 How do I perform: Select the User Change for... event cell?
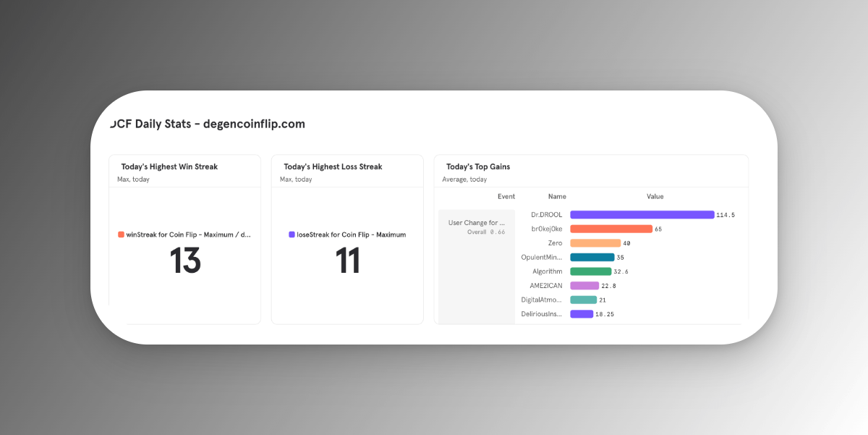pyautogui.click(x=477, y=223)
